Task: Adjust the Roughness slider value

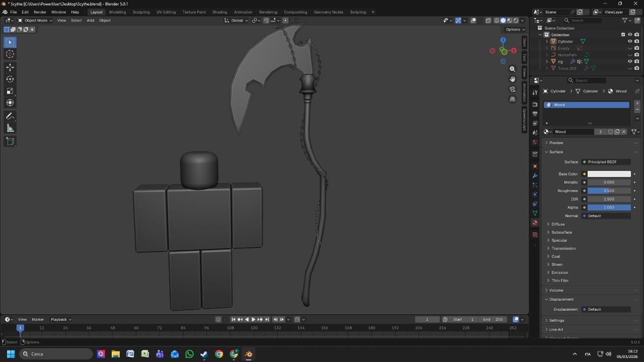Action: coord(608,191)
